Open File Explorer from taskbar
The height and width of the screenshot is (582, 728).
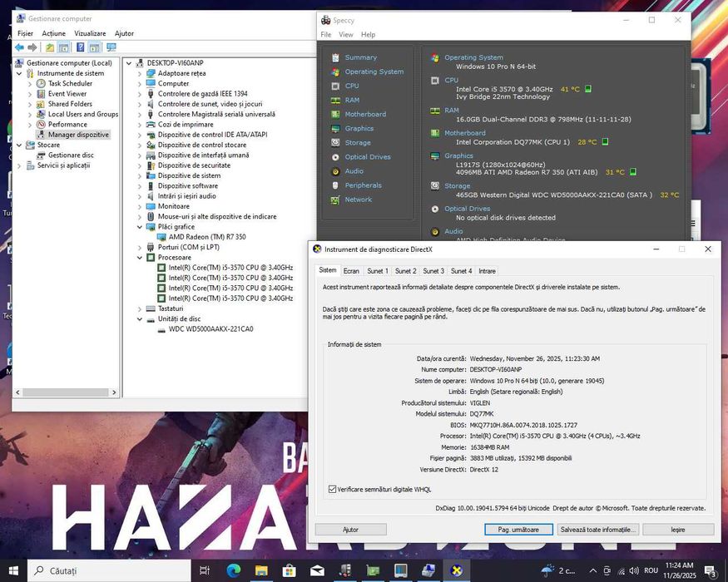261,570
